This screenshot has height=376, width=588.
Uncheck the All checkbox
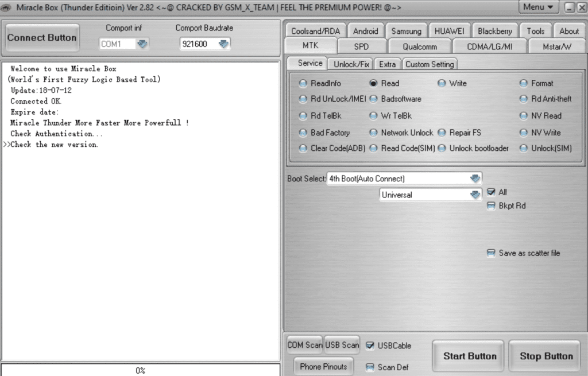[x=491, y=192]
